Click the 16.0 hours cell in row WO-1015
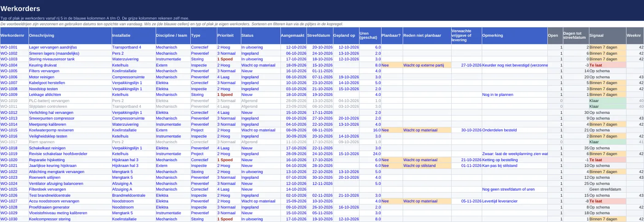Viewport: 644px width, 222px height. tap(370, 130)
